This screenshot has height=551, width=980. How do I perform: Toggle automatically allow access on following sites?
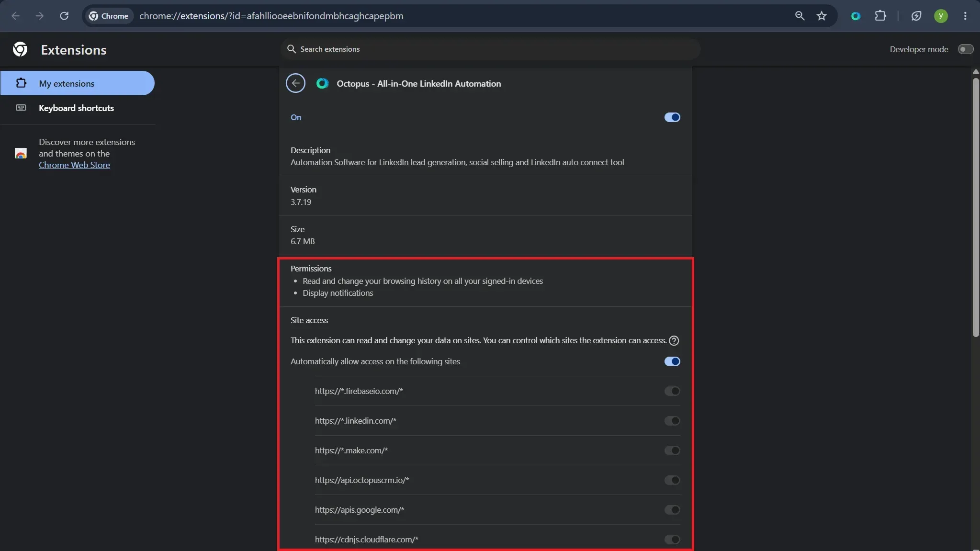672,361
